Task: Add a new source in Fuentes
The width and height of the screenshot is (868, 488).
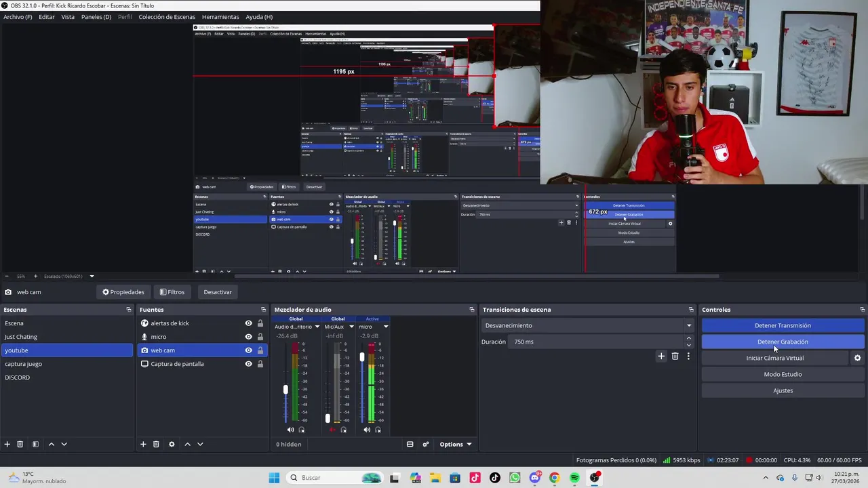Action: tap(143, 444)
